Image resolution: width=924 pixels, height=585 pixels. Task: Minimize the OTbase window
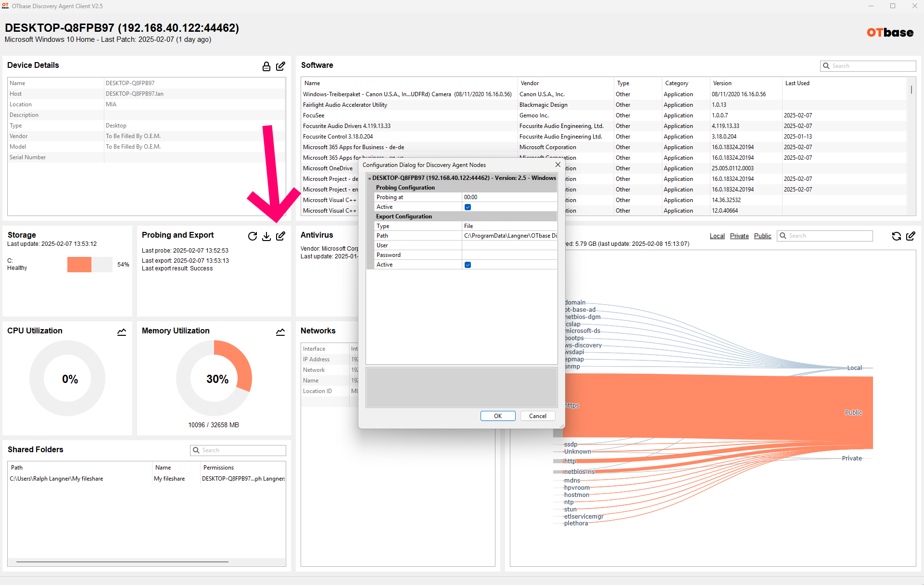871,6
